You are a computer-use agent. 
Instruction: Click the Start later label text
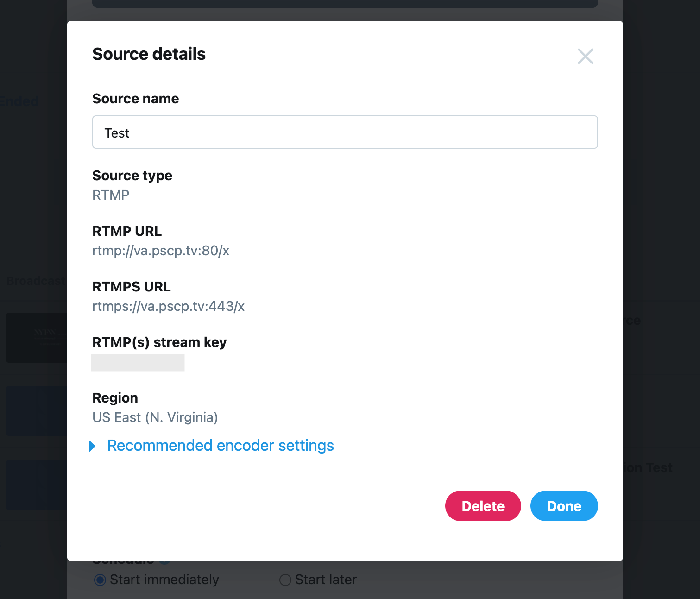pyautogui.click(x=326, y=580)
